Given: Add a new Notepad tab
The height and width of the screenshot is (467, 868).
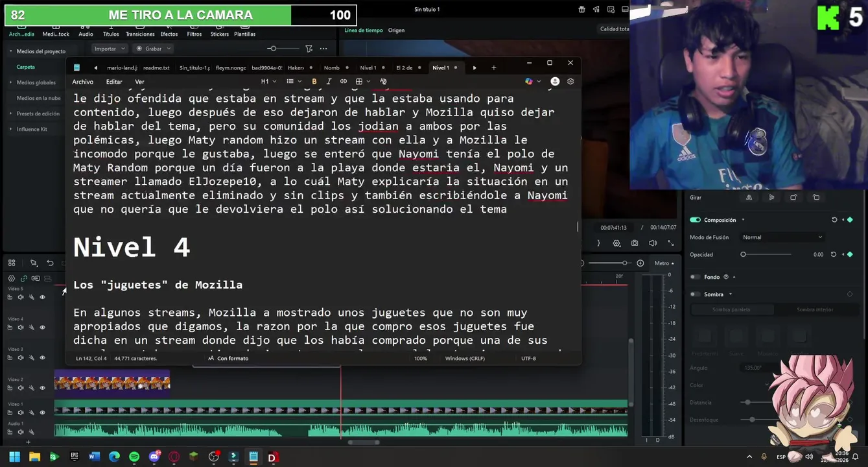Looking at the screenshot, I should pos(493,67).
